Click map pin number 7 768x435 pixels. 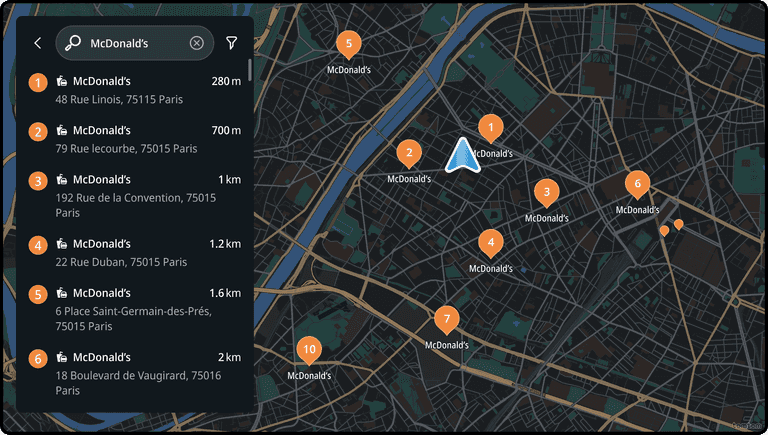click(446, 320)
